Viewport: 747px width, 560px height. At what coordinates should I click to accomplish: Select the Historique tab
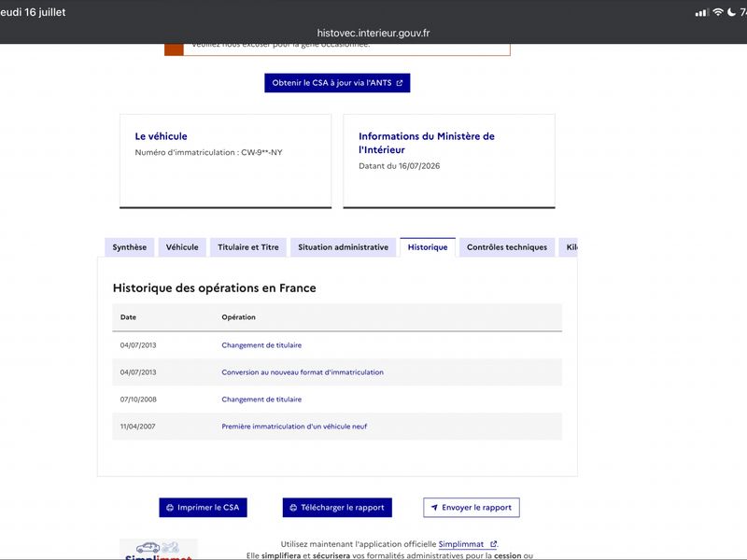(x=428, y=247)
